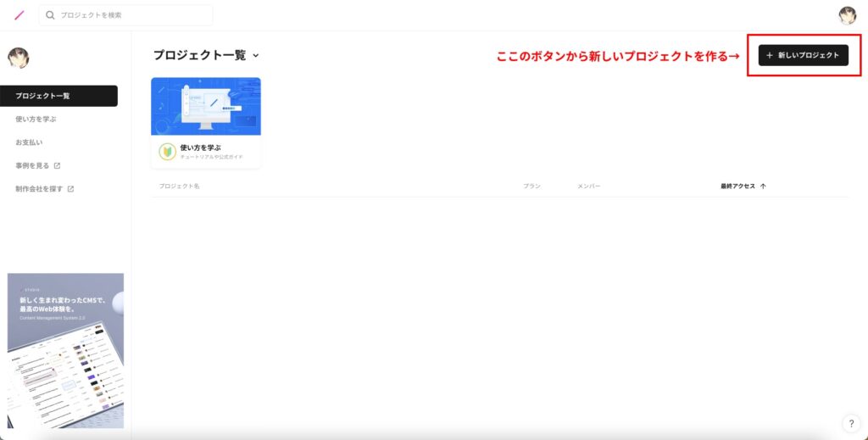Open 使い方を学ぶ in the sidebar

click(x=36, y=119)
